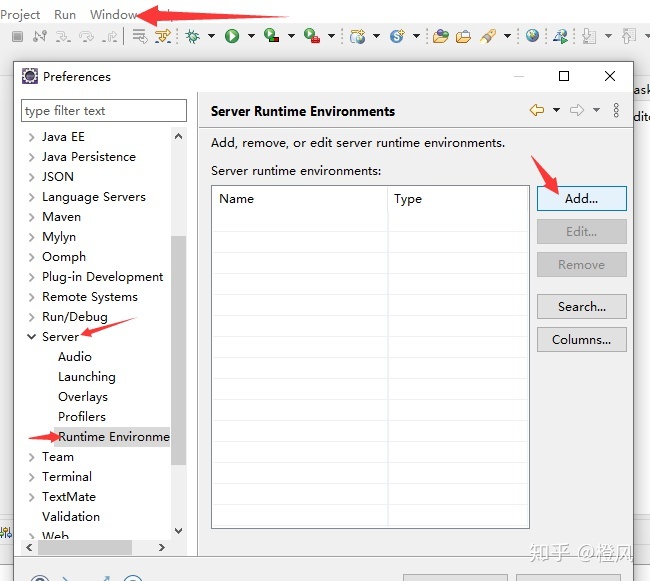Image resolution: width=650 pixels, height=581 pixels.
Task: Click the Open Task folder icon
Action: (463, 36)
